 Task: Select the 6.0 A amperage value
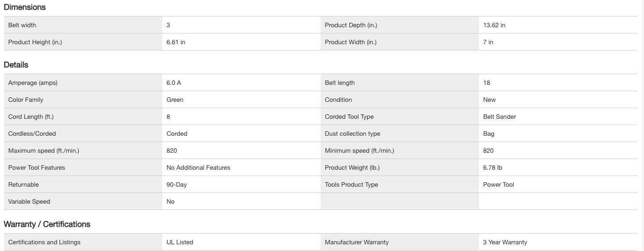(x=173, y=83)
